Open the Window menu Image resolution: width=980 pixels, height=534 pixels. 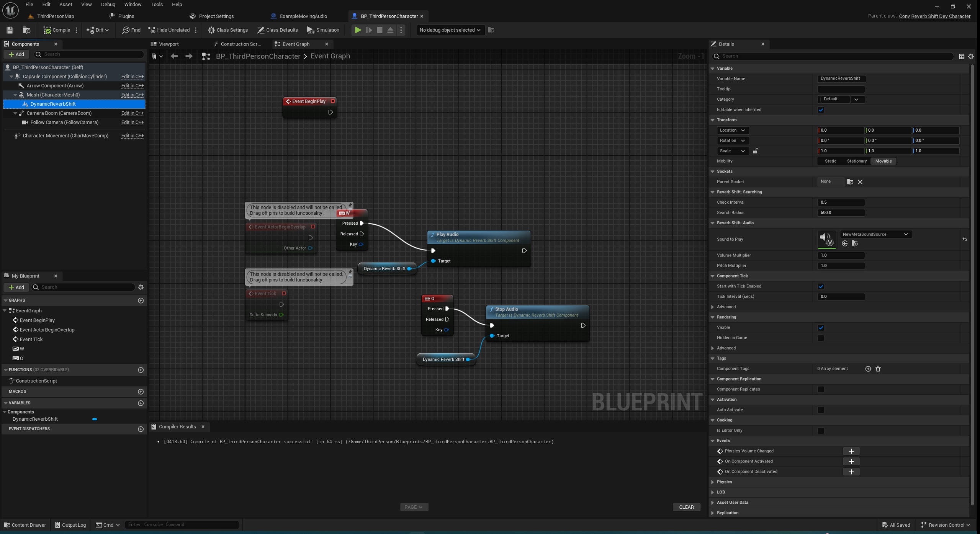[x=133, y=5]
